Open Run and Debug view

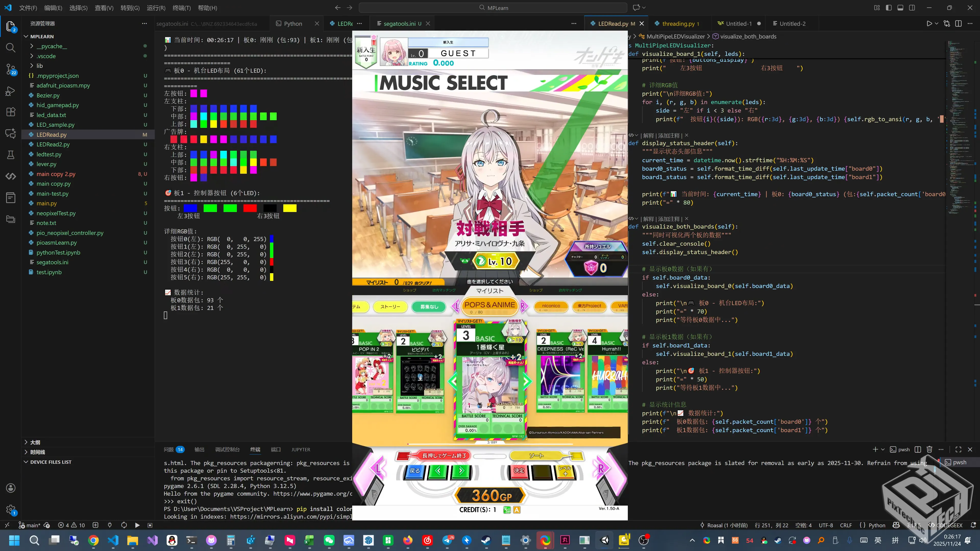(11, 91)
